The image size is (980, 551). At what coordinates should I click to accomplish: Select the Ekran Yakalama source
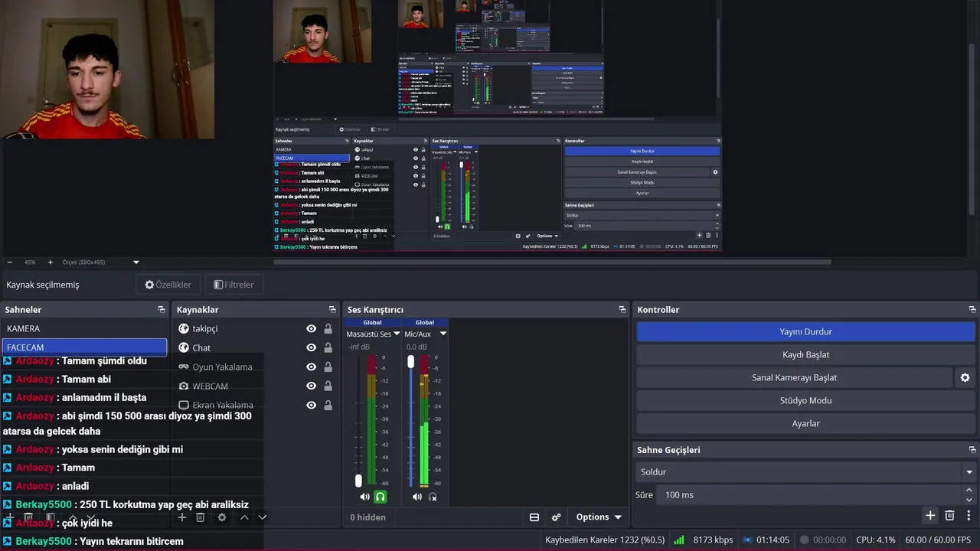click(x=223, y=405)
